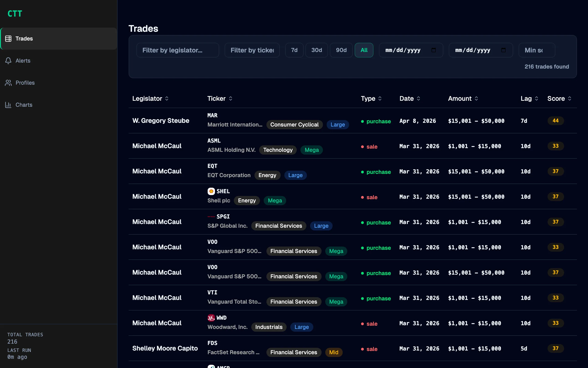Image resolution: width=588 pixels, height=368 pixels.
Task: Click the 216 trades found text
Action: 547,67
